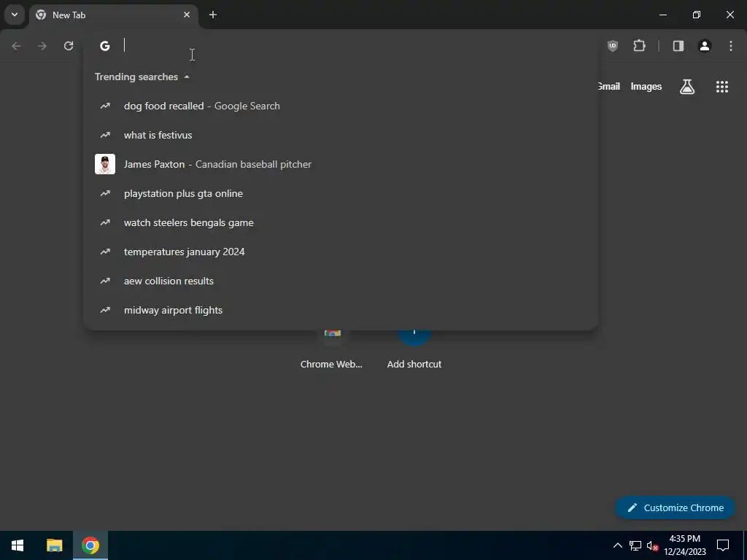Open the Windows notification center
Viewport: 747px width, 560px height.
723,545
